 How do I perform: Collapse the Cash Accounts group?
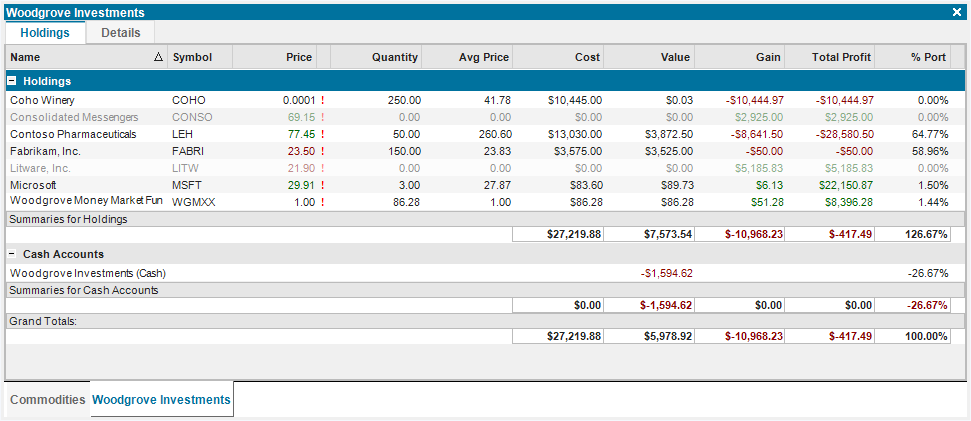pyautogui.click(x=12, y=254)
